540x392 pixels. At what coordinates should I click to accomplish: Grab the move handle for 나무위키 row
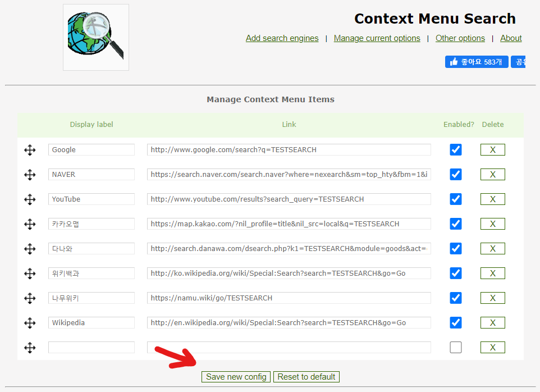pos(30,298)
